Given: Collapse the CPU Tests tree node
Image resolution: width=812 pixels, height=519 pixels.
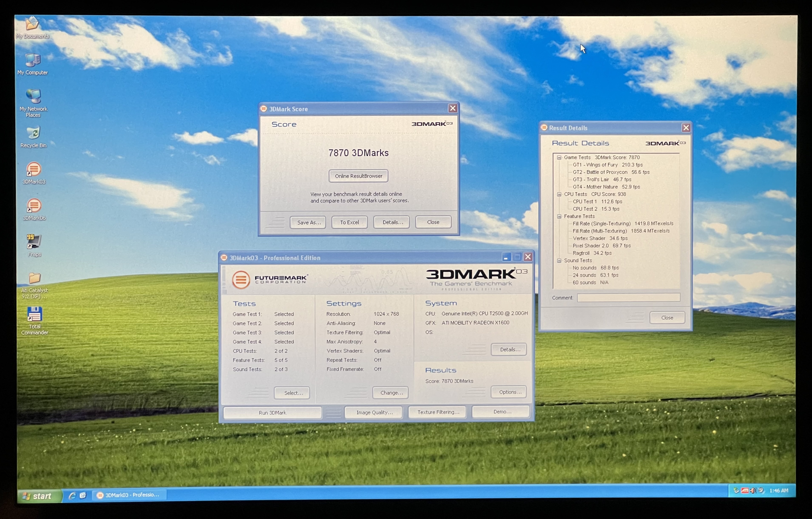Looking at the screenshot, I should click(559, 194).
